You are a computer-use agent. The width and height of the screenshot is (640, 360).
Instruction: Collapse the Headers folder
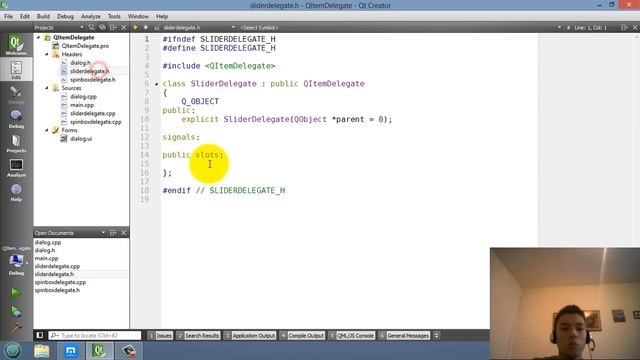click(47, 54)
